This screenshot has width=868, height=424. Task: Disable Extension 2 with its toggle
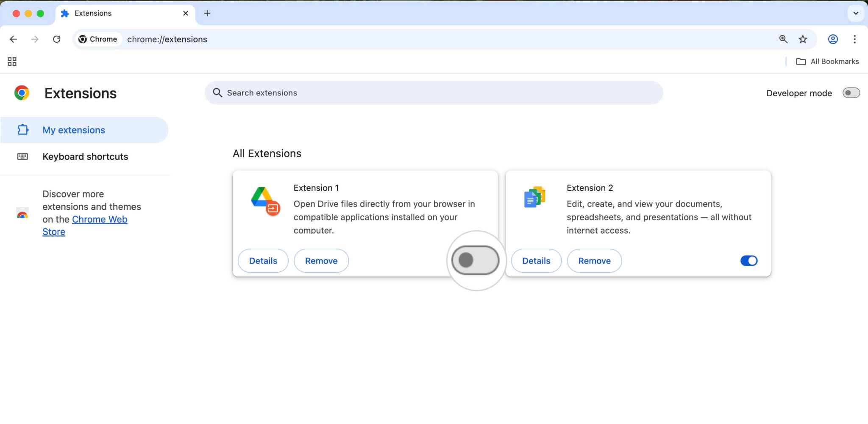(749, 261)
